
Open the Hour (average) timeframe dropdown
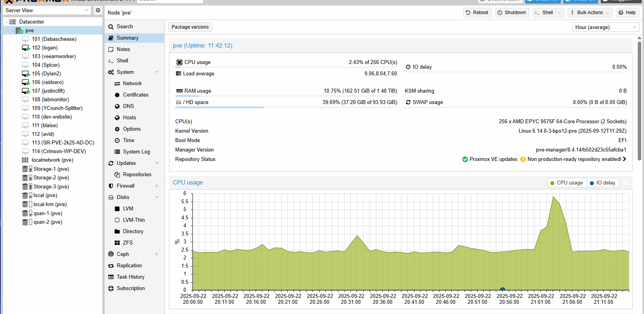pyautogui.click(x=606, y=27)
